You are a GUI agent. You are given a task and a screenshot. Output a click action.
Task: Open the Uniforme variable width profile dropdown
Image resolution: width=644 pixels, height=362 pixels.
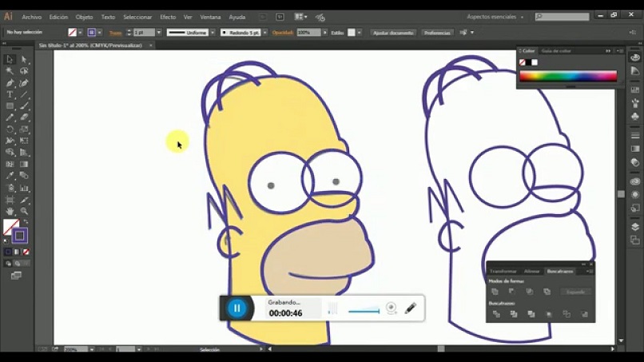click(213, 33)
